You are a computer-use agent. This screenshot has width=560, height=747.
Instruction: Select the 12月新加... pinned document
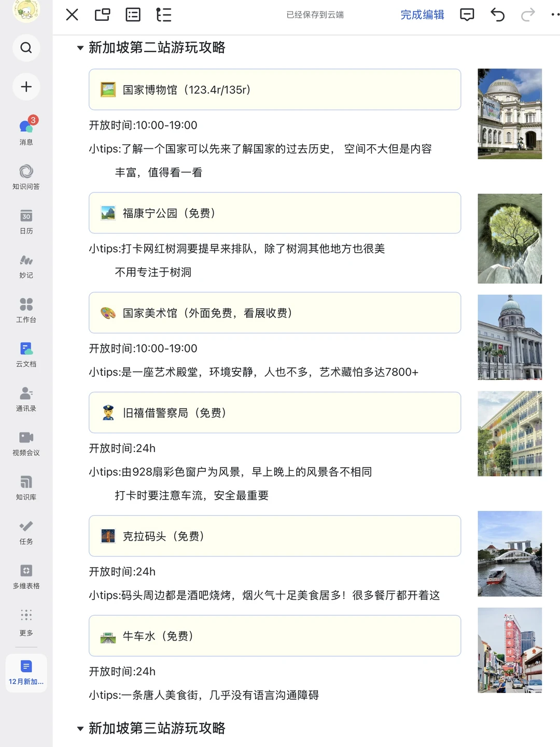[26, 672]
